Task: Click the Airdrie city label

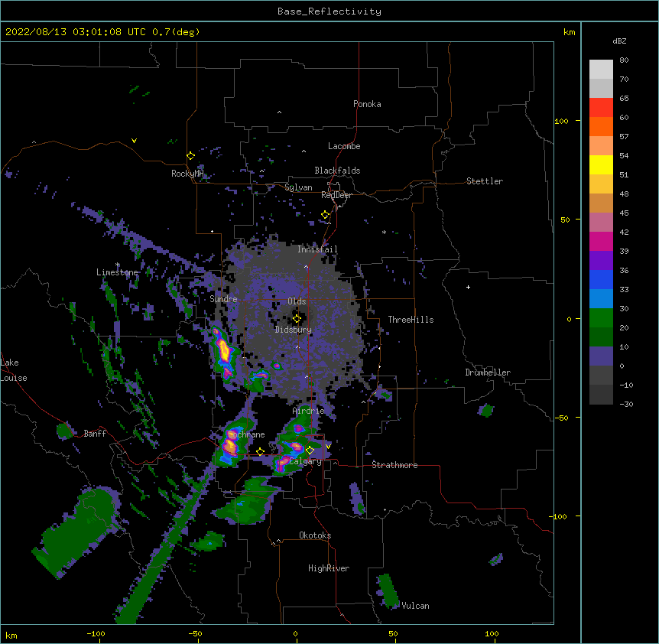Action: click(x=309, y=411)
